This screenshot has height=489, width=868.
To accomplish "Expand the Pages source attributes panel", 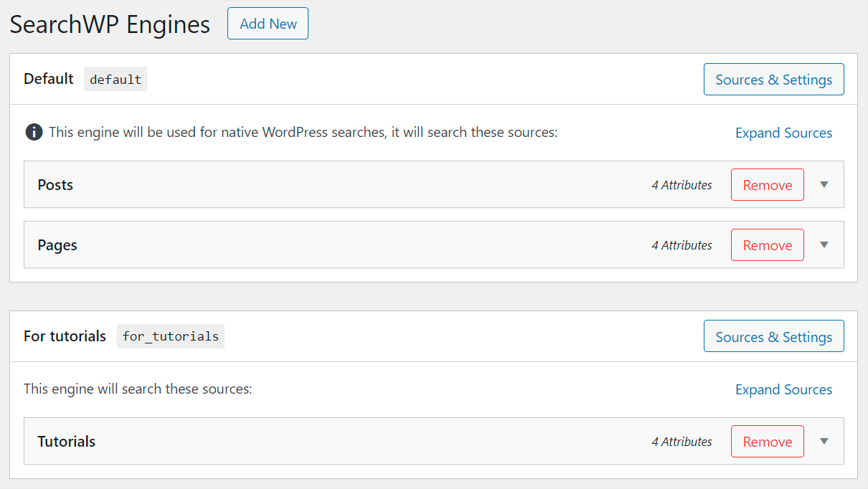I will 824,244.
